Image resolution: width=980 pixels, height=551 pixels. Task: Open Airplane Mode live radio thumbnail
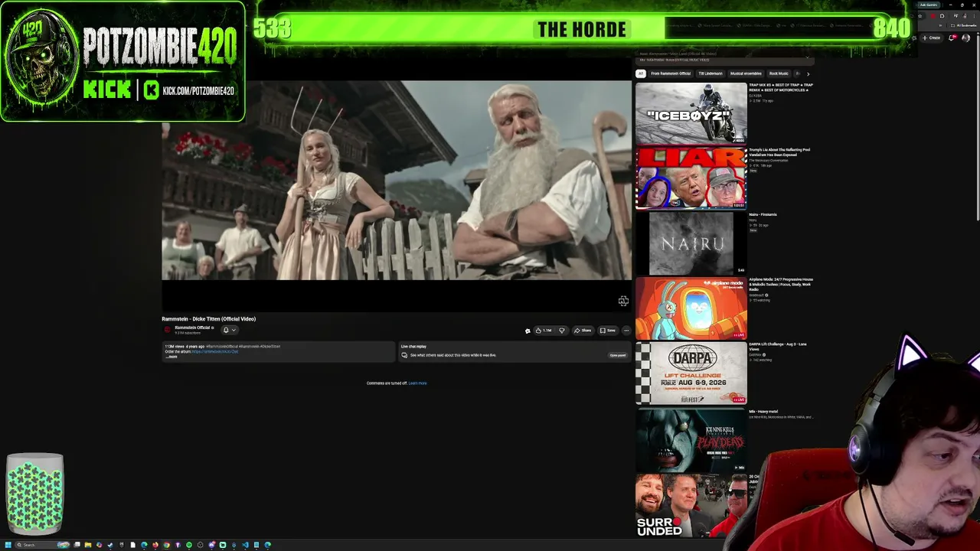[x=691, y=308]
